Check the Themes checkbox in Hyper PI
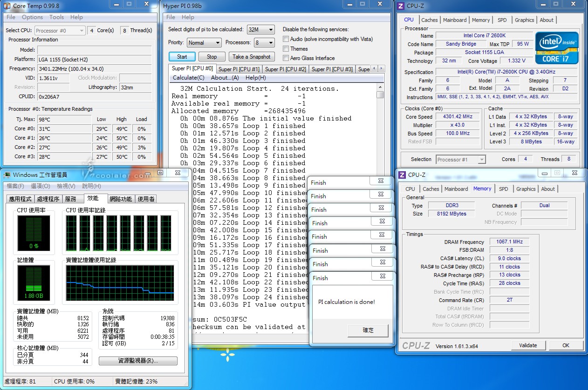Image resolution: width=588 pixels, height=390 pixels. tap(286, 48)
